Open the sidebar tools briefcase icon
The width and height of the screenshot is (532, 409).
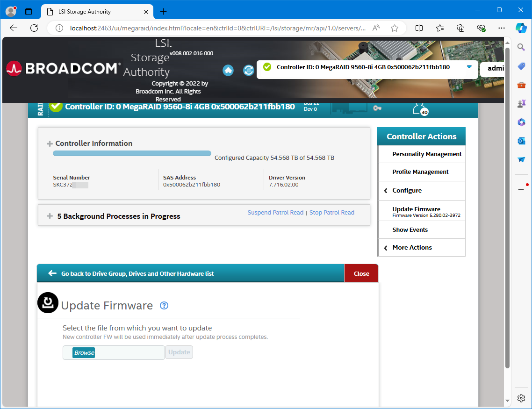pos(521,85)
